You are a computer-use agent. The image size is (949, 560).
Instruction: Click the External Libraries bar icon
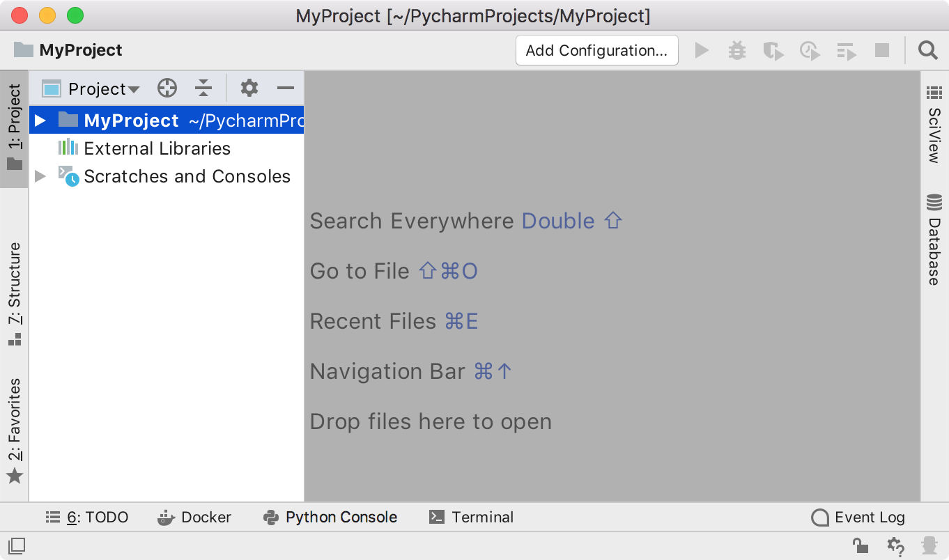(x=68, y=147)
